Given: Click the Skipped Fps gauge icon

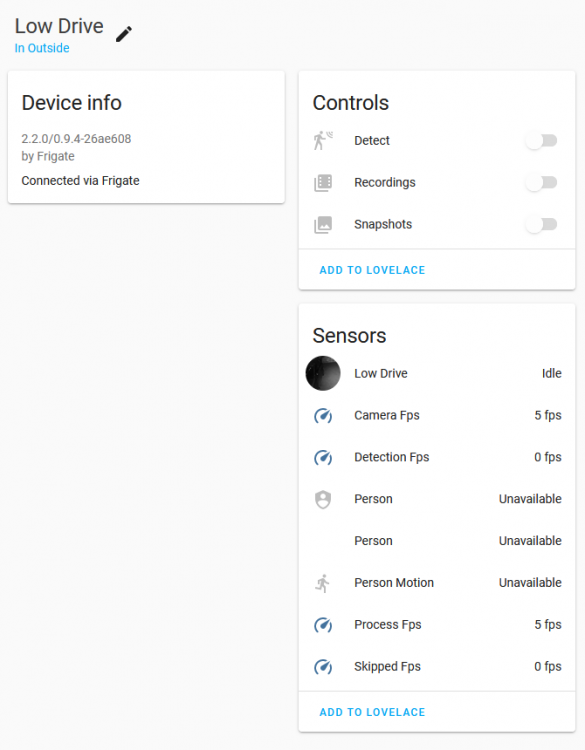Looking at the screenshot, I should pyautogui.click(x=323, y=667).
